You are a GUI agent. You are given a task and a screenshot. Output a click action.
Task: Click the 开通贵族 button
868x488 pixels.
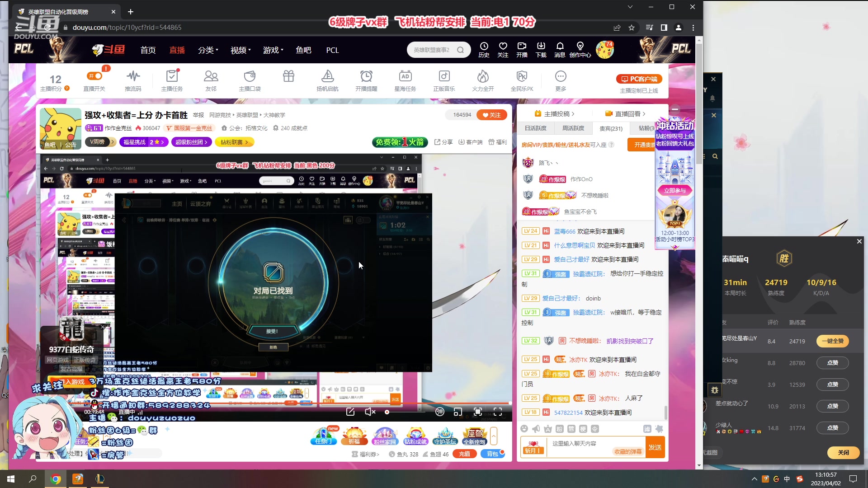pyautogui.click(x=641, y=145)
